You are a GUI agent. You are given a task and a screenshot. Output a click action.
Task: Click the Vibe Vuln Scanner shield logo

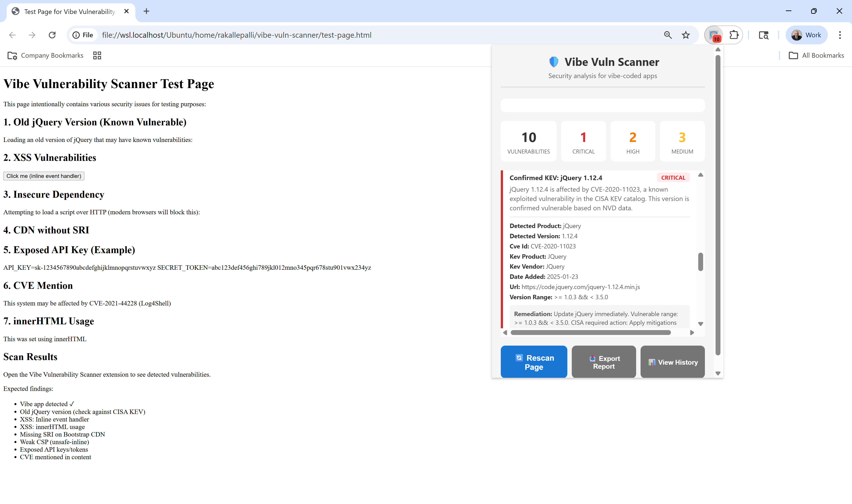point(554,62)
